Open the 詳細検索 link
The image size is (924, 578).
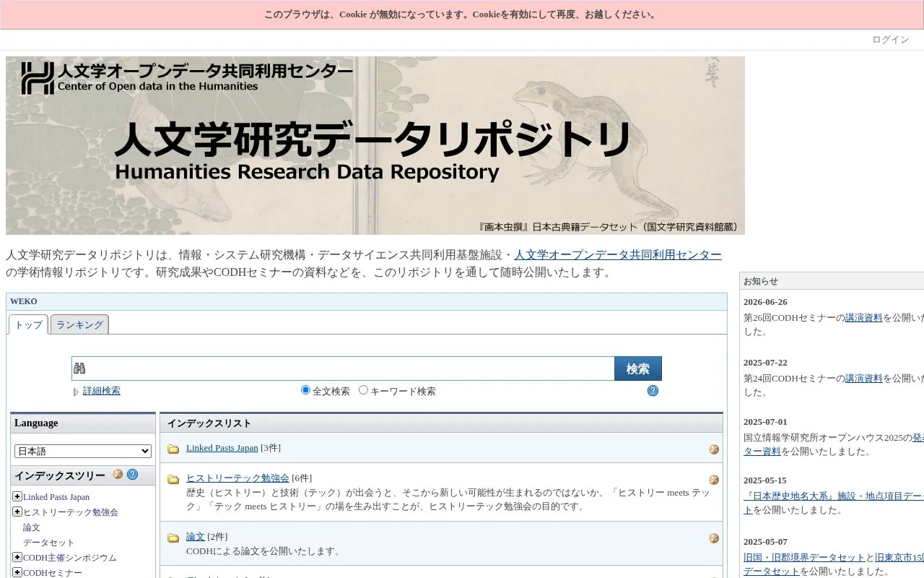[x=102, y=391]
